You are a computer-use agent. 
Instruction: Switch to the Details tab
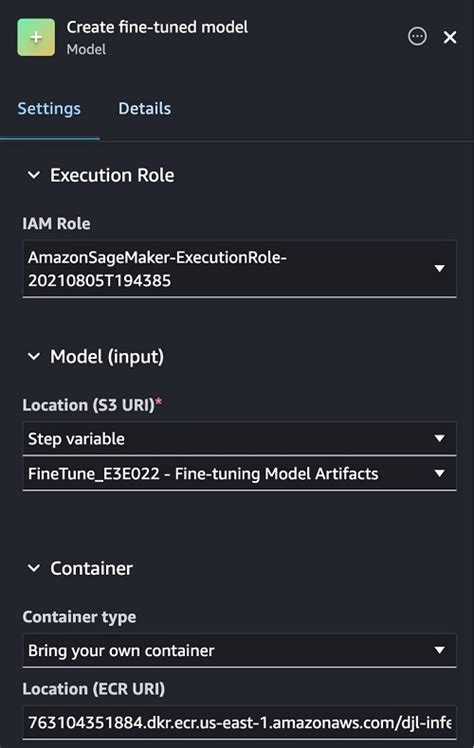(x=144, y=108)
